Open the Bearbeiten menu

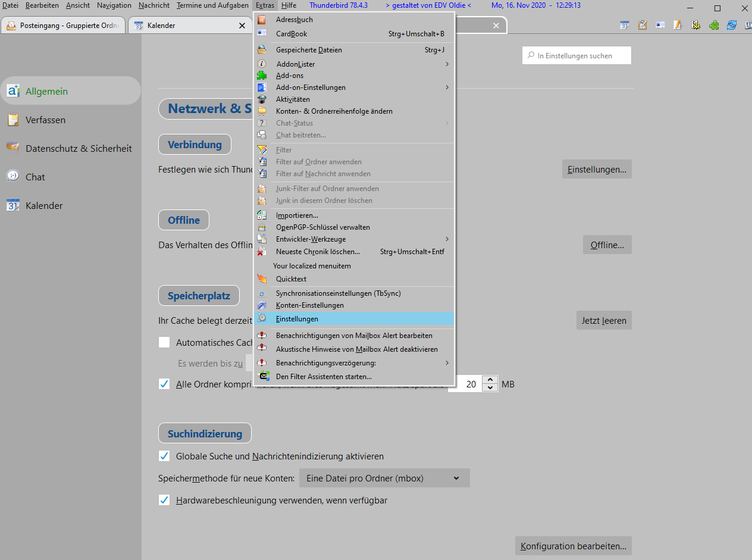[42, 5]
